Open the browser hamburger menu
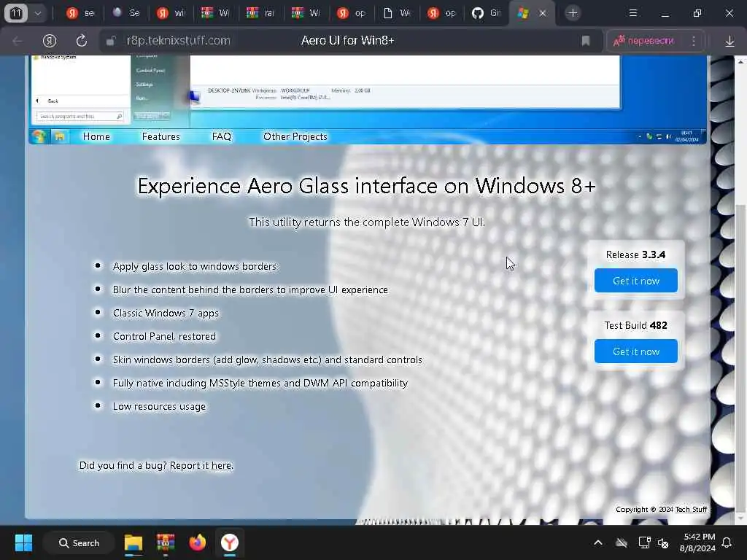Screen dimensions: 747x560 pos(632,13)
